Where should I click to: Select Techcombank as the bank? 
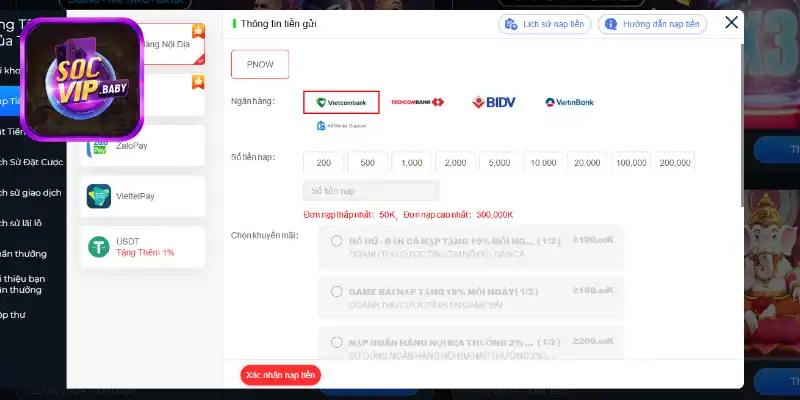click(x=417, y=102)
